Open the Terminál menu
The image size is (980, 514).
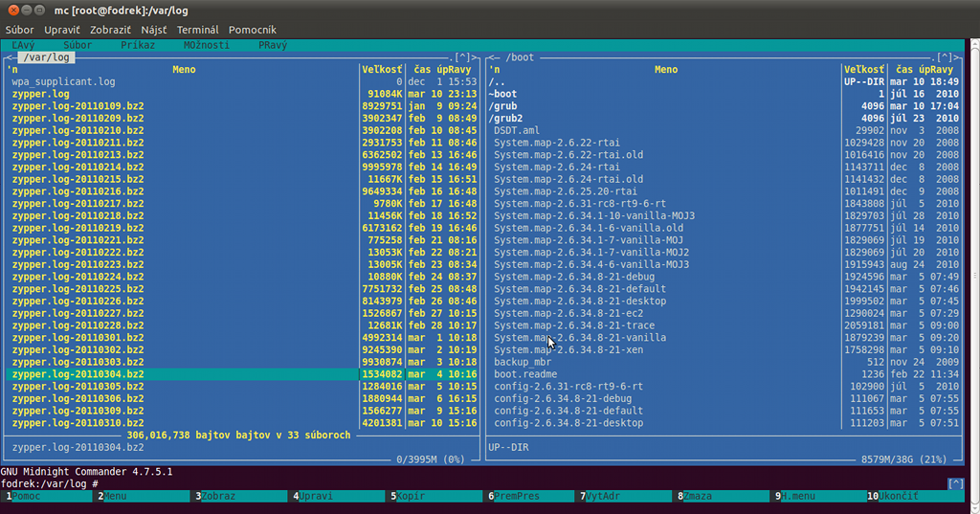[x=197, y=30]
